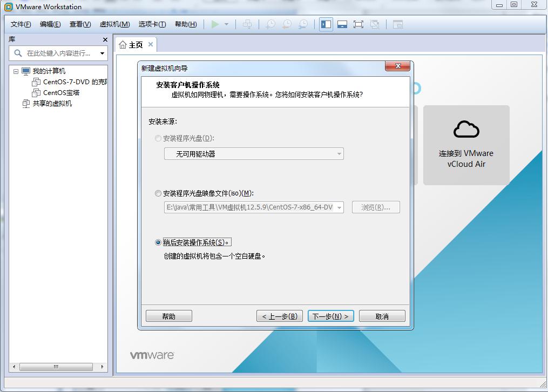Click the thumbnail bar toolbar icon
Image resolution: width=548 pixels, height=392 pixels.
tap(342, 24)
